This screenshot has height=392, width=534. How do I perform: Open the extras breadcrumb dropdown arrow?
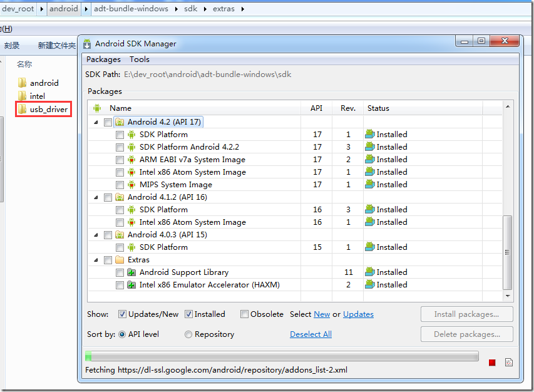pos(243,9)
